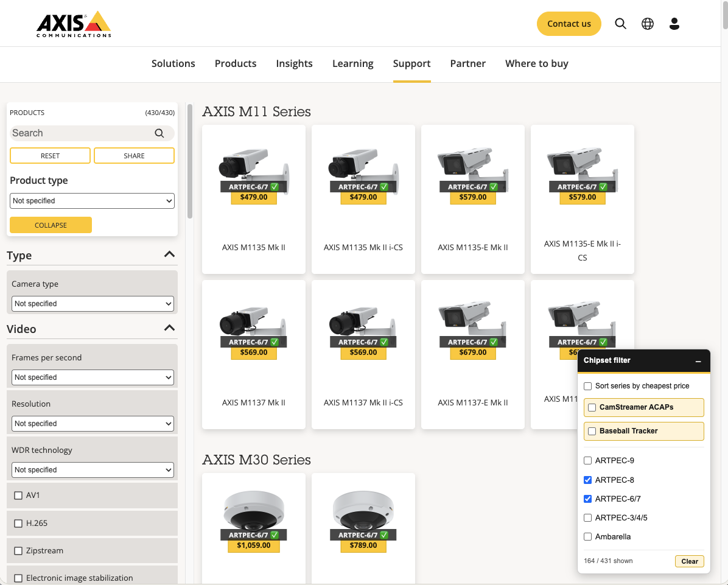
Task: Open the AXIS M1137-E Mk II camera image
Action: 472,324
